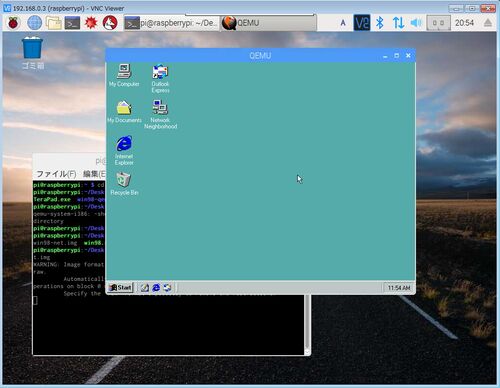500x388 pixels.
Task: Open the file manager folder icon
Action: coord(53,23)
